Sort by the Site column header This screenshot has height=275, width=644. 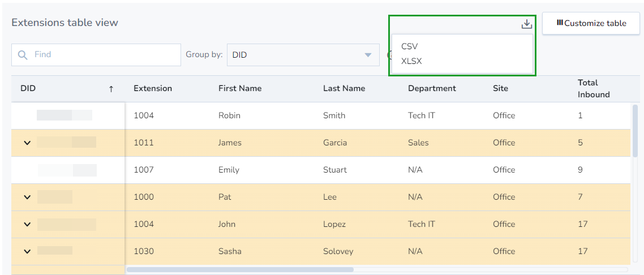[x=501, y=88]
